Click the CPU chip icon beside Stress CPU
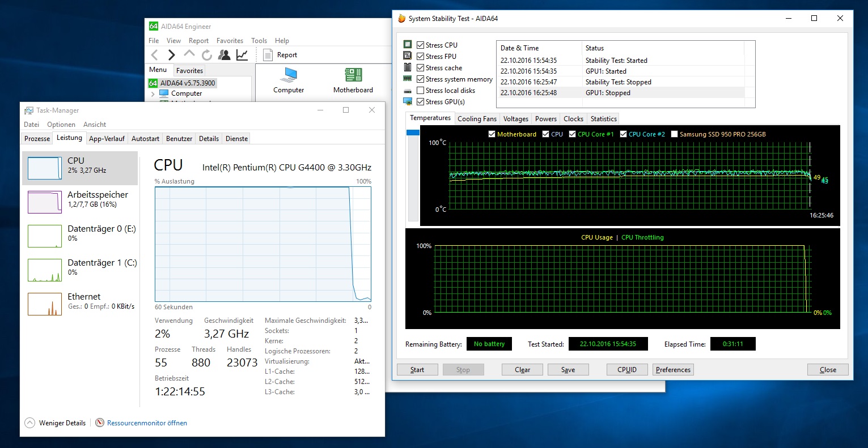This screenshot has width=868, height=448. point(408,45)
